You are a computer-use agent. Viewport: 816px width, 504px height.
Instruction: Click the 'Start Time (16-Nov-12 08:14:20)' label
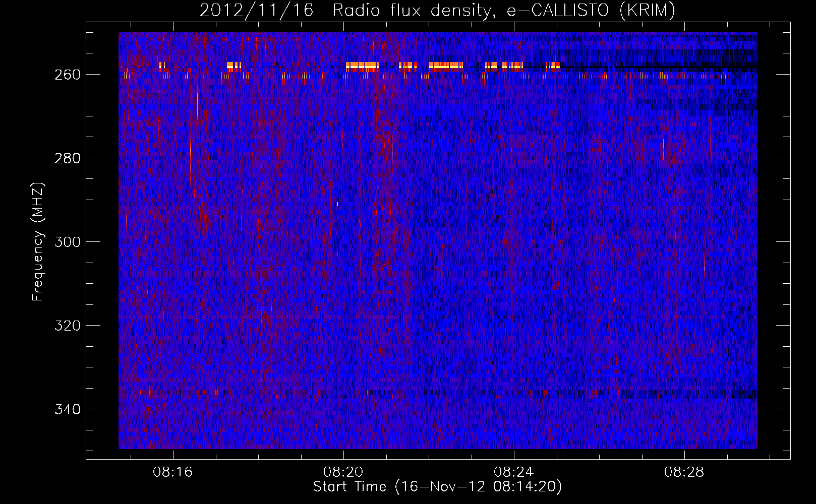pos(437,487)
